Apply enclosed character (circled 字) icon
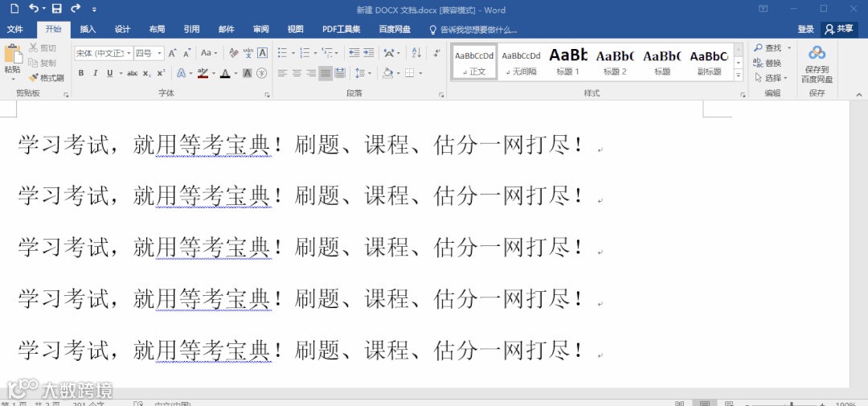868x406 pixels. 262,73
